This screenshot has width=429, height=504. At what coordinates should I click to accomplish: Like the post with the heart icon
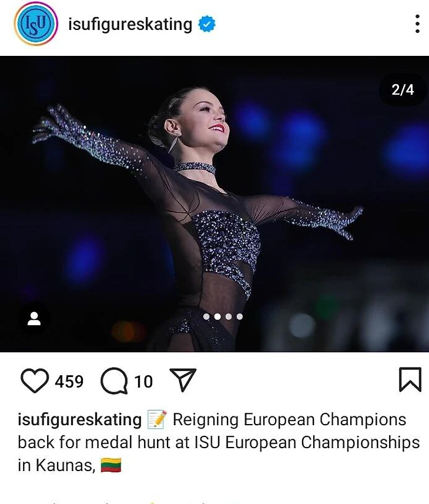pyautogui.click(x=35, y=380)
